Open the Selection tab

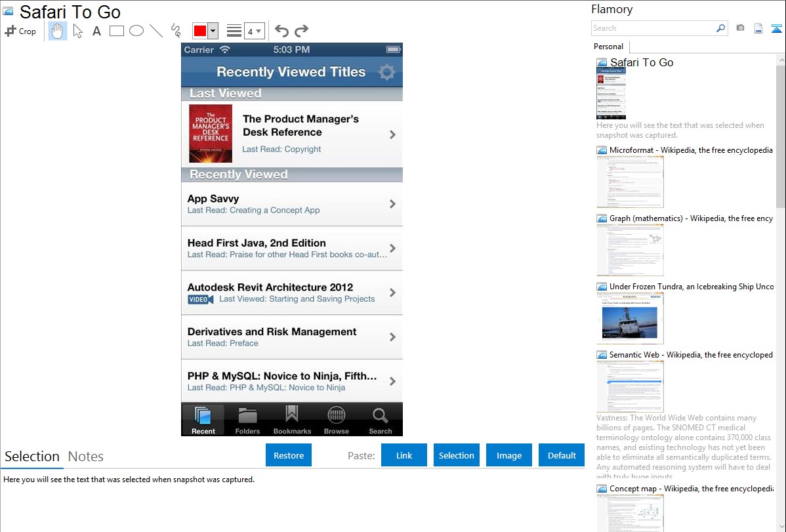click(32, 457)
